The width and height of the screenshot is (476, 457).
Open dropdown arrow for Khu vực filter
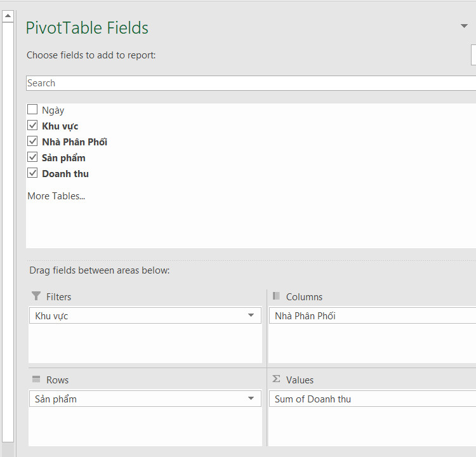(251, 315)
